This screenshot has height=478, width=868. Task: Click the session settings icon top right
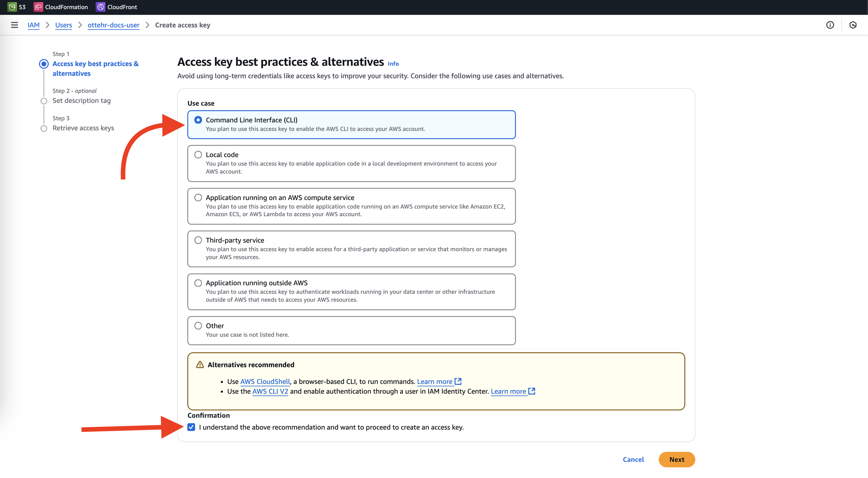pos(853,25)
